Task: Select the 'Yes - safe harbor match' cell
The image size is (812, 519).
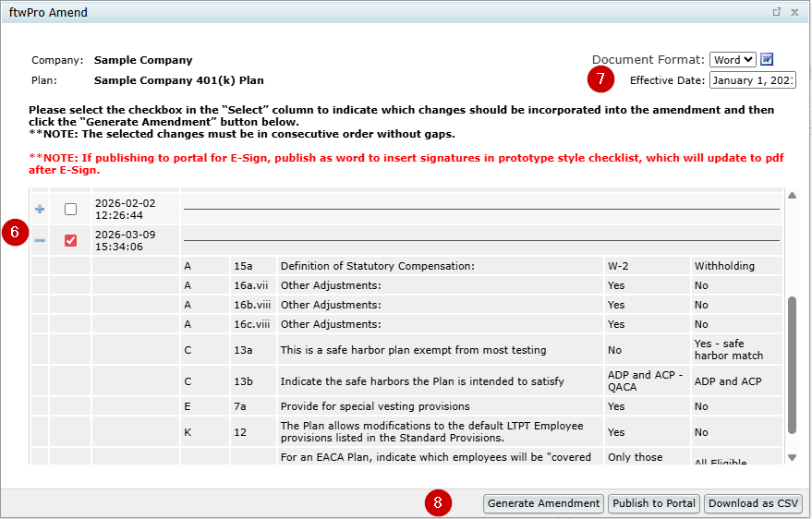Action: click(x=736, y=350)
